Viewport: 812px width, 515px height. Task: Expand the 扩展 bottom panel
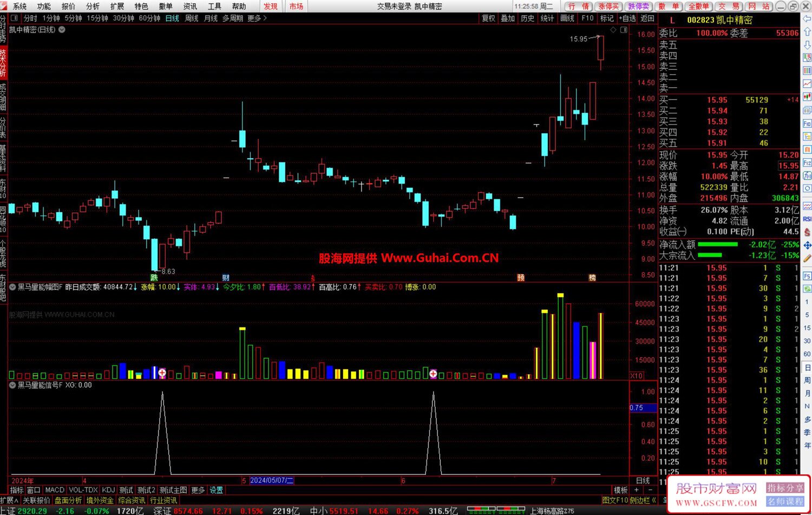[x=10, y=500]
